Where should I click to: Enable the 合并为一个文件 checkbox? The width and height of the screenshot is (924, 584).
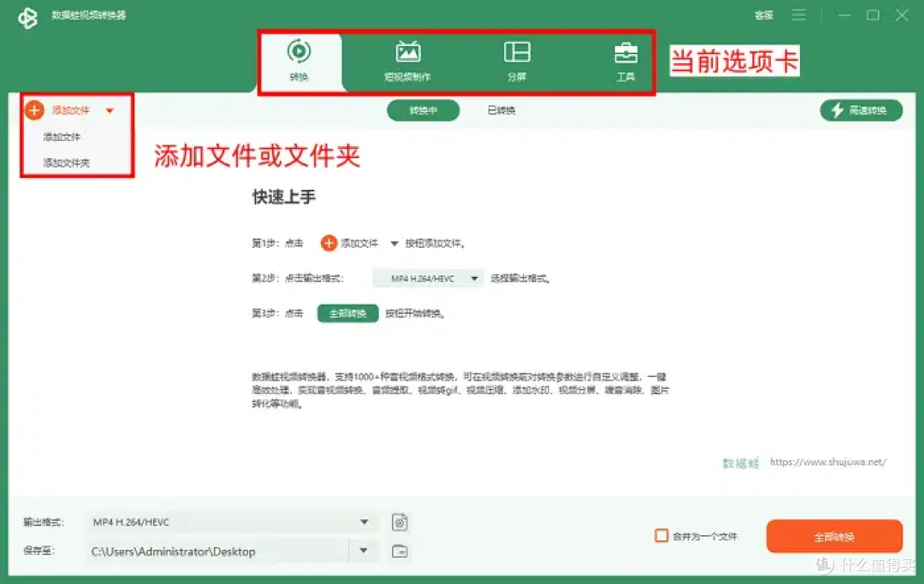(x=661, y=536)
